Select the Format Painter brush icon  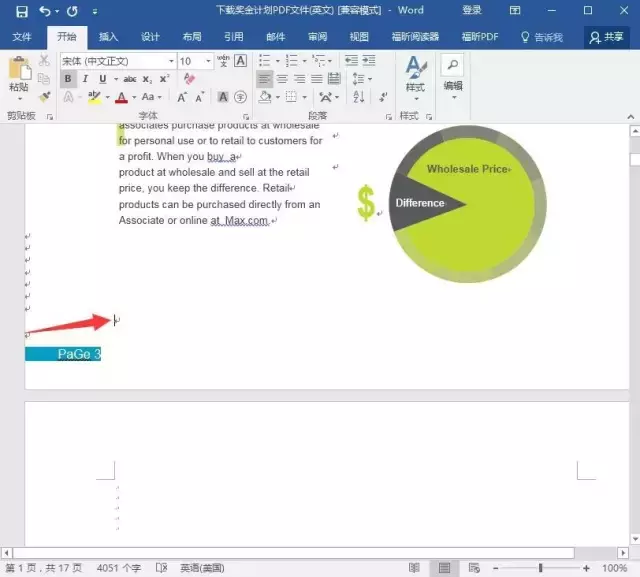click(x=44, y=97)
